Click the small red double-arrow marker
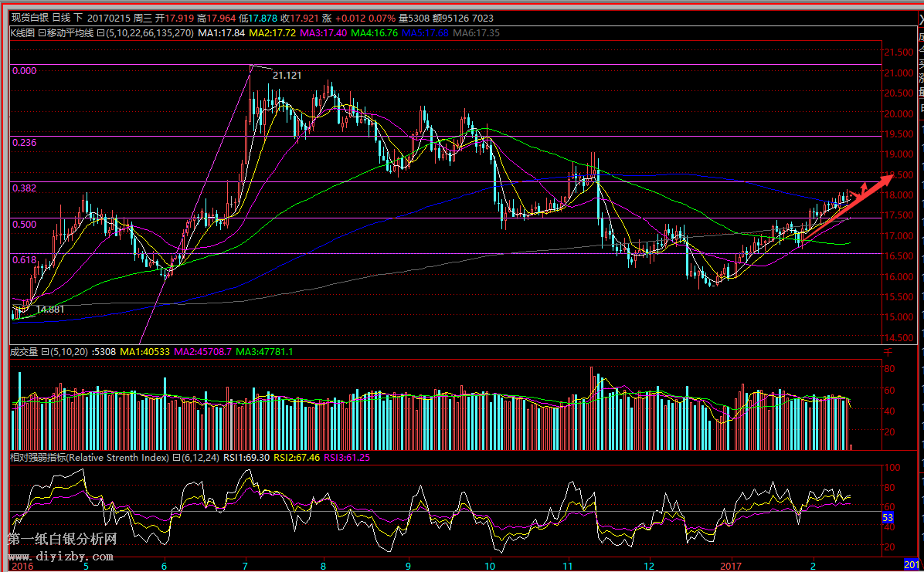924x572 pixels. pos(864,188)
